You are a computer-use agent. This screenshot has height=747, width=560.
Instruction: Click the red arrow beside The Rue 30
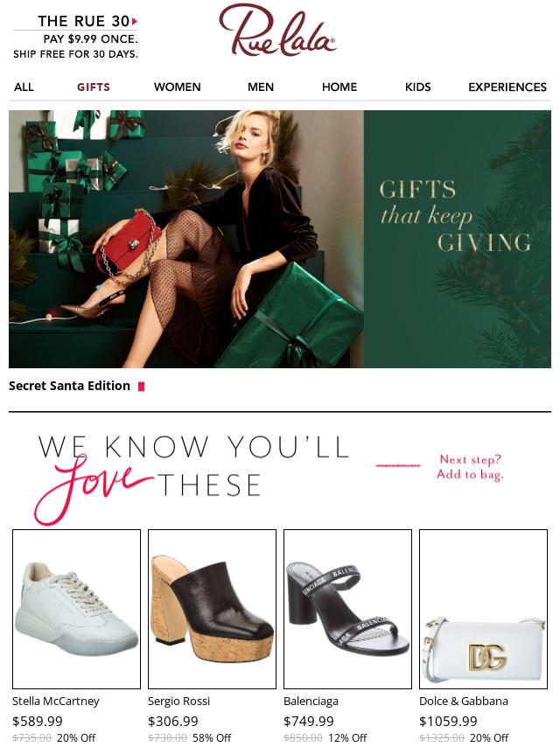(135, 21)
